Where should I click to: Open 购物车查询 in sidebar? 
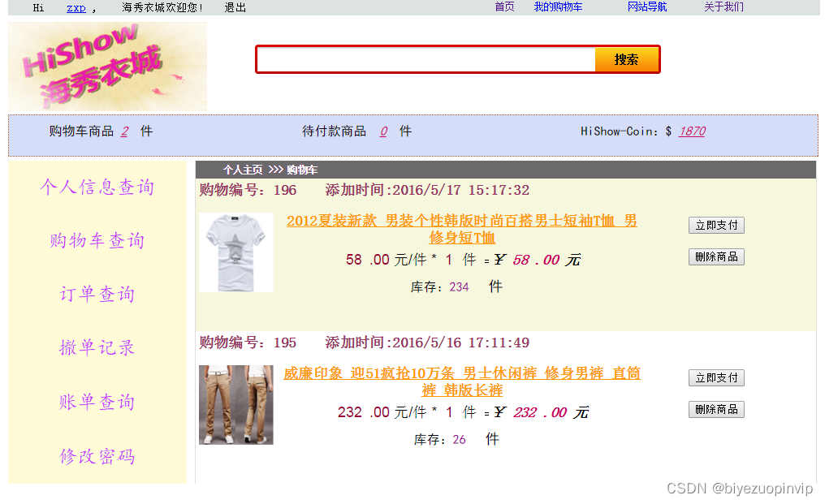point(97,241)
